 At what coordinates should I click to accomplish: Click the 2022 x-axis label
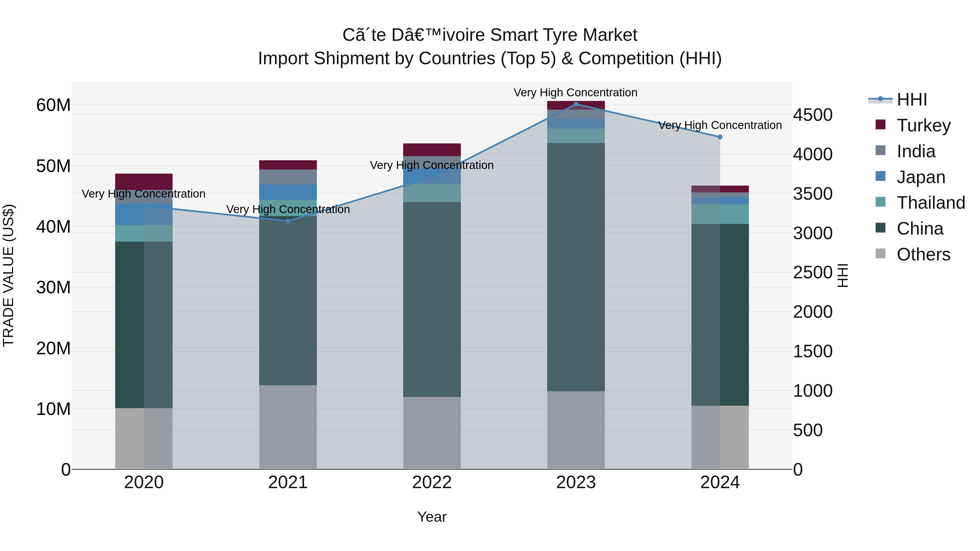pyautogui.click(x=432, y=482)
